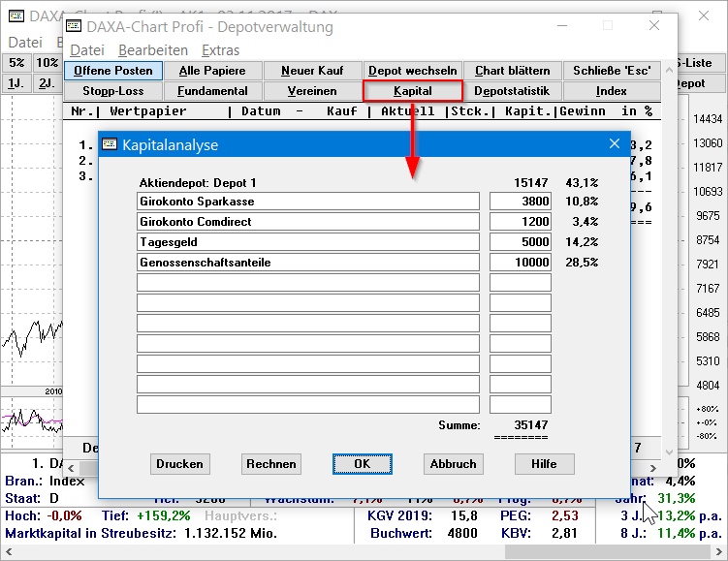Click the Girokonto Sparkasse name field
This screenshot has width=728, height=561.
(x=308, y=202)
